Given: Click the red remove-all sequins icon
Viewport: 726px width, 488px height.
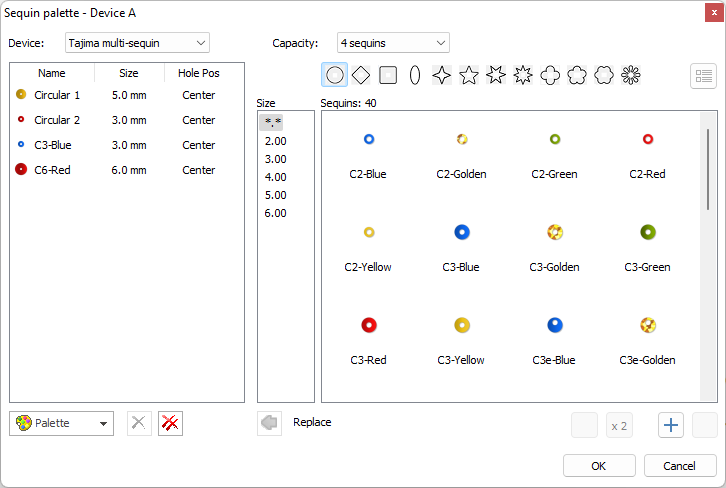Looking at the screenshot, I should [170, 423].
